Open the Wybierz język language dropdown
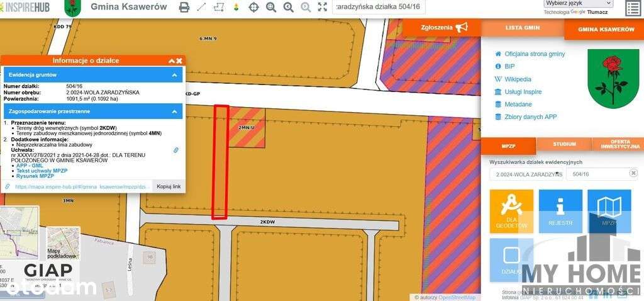The image size is (644, 301). [x=579, y=3]
